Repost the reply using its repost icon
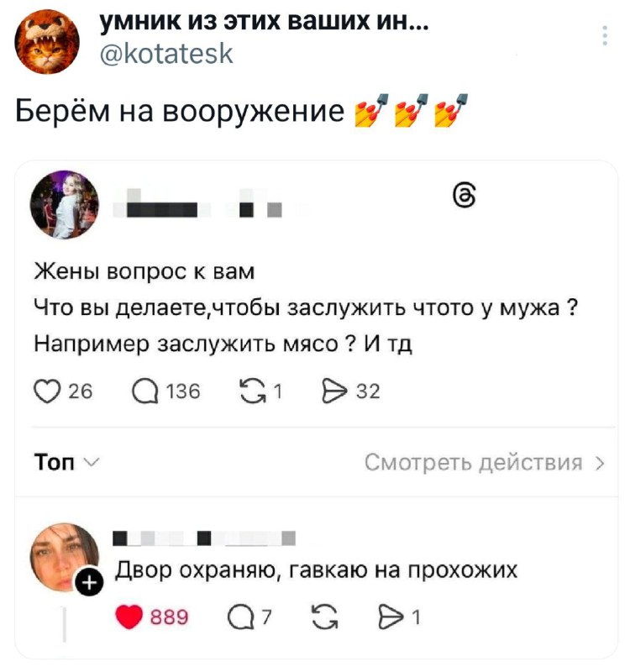 coord(325,617)
